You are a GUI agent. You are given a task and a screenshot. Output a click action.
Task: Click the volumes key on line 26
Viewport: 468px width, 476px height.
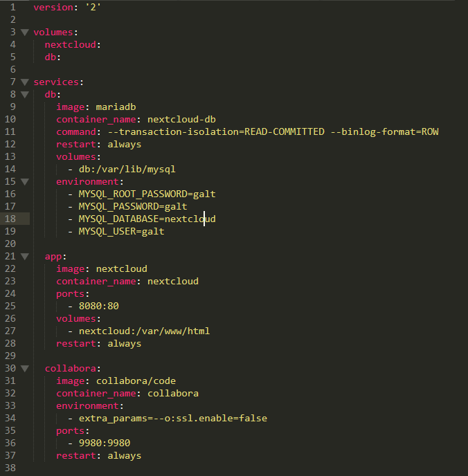76,318
